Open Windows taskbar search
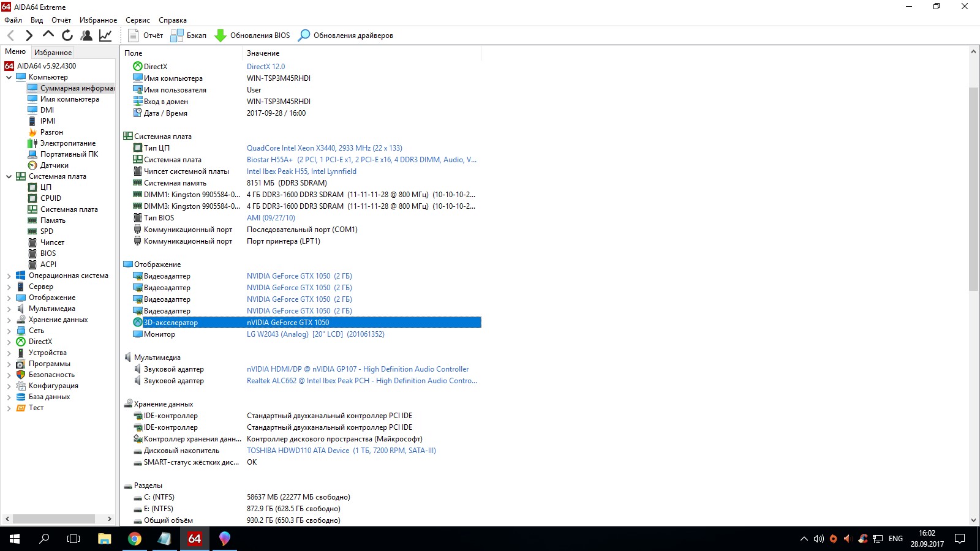The height and width of the screenshot is (551, 980). coord(44,539)
